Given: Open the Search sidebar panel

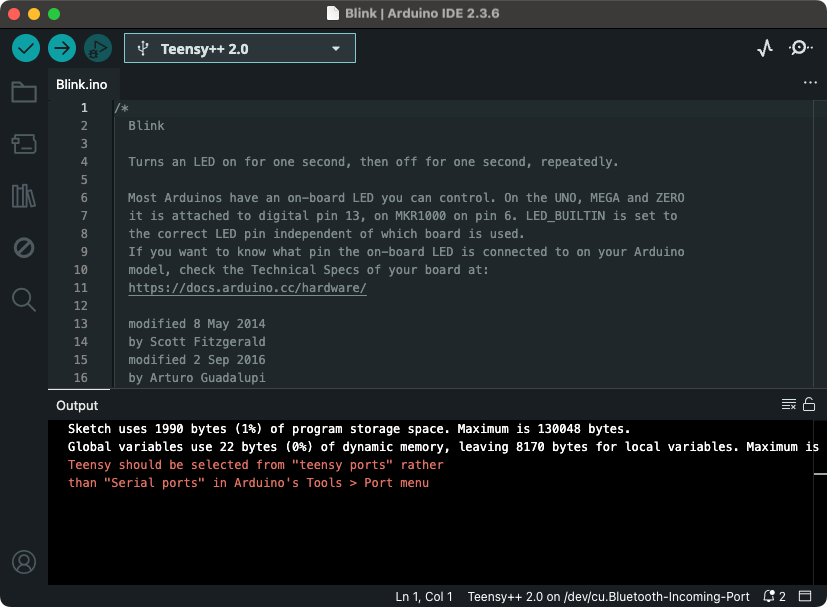Looking at the screenshot, I should point(24,299).
